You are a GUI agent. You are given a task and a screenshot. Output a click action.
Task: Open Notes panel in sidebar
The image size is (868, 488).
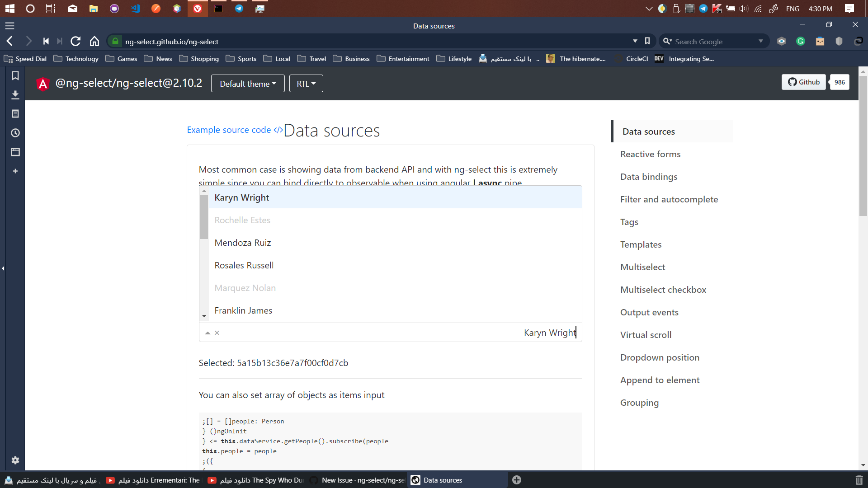click(x=15, y=114)
